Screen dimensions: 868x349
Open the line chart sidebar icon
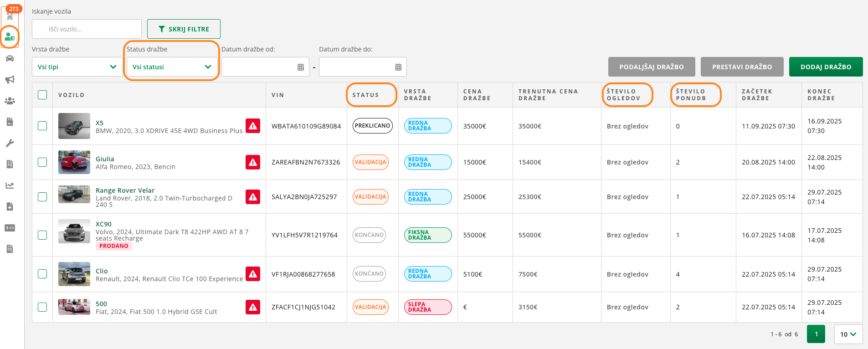pyautogui.click(x=10, y=185)
